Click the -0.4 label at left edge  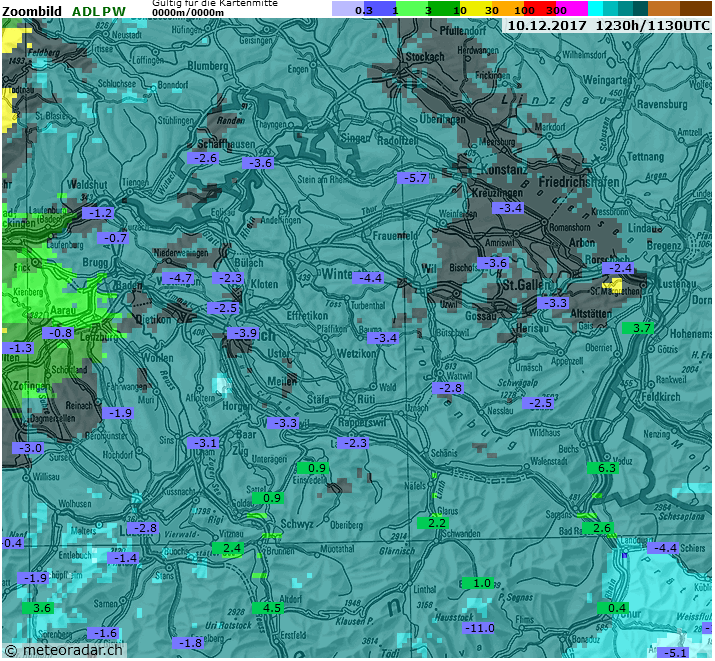(x=12, y=543)
